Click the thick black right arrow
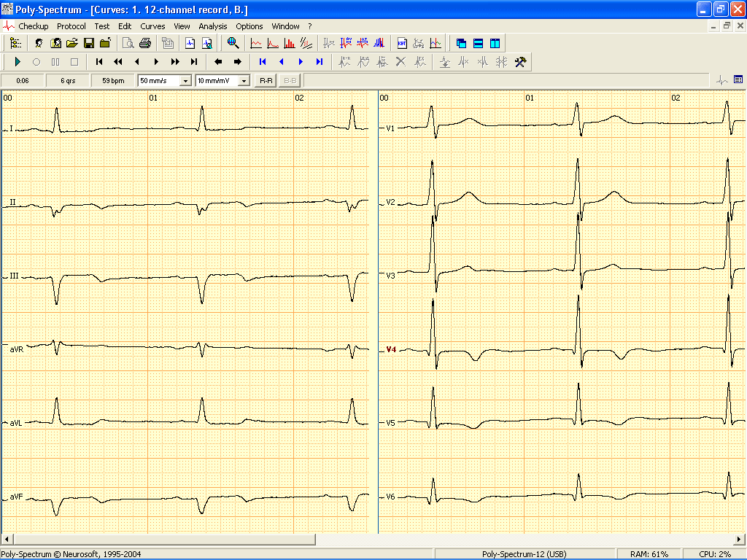 coord(237,62)
